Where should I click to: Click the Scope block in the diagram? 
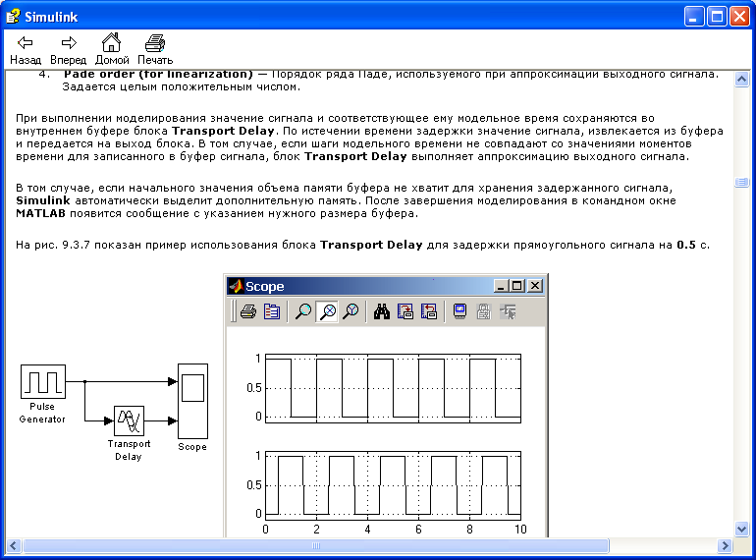click(192, 401)
